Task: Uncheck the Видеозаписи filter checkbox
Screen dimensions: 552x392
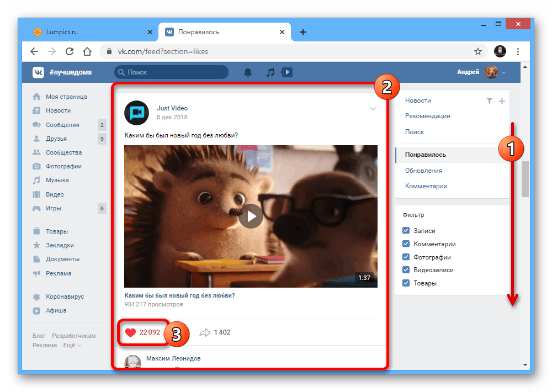Action: coord(406,270)
